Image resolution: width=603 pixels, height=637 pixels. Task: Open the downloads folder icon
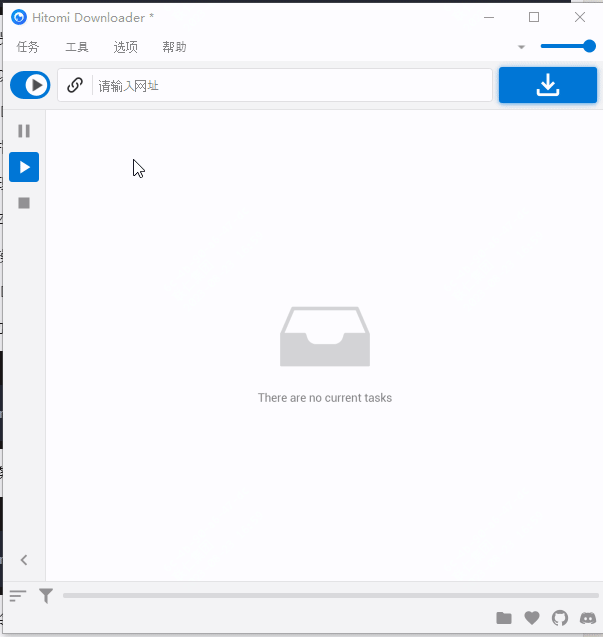pyautogui.click(x=504, y=619)
